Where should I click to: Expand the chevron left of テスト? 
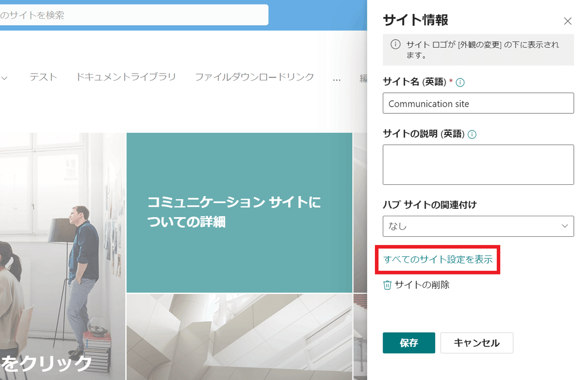(5, 78)
